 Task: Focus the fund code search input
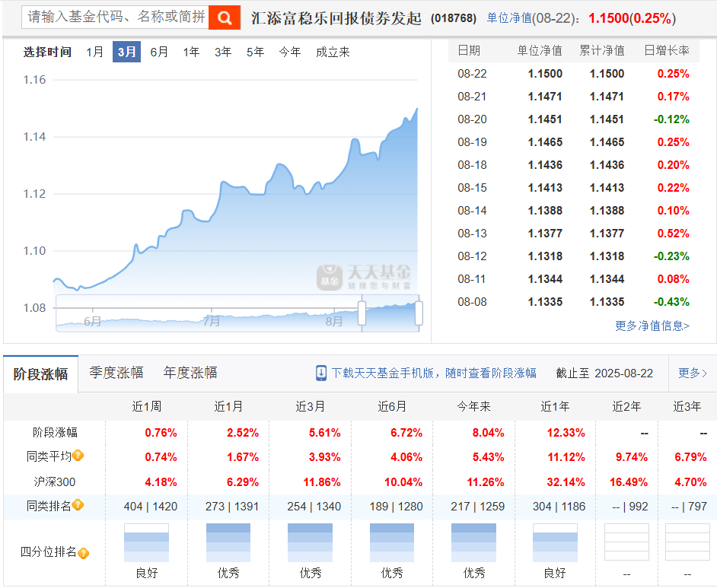point(115,17)
